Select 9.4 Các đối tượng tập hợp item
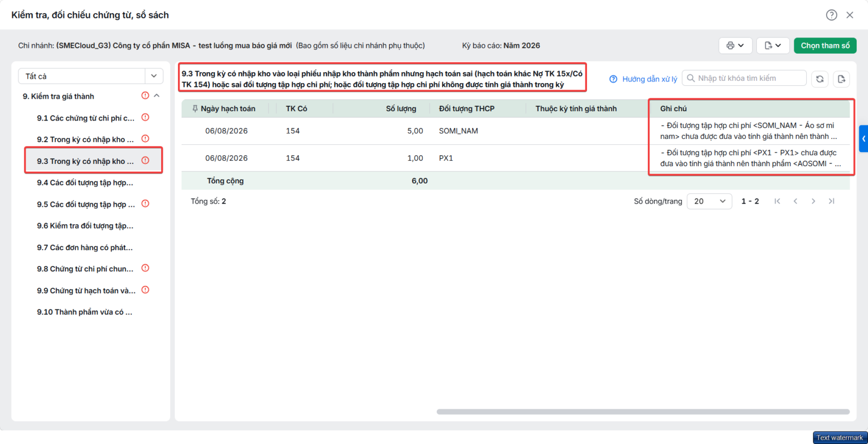 85,183
